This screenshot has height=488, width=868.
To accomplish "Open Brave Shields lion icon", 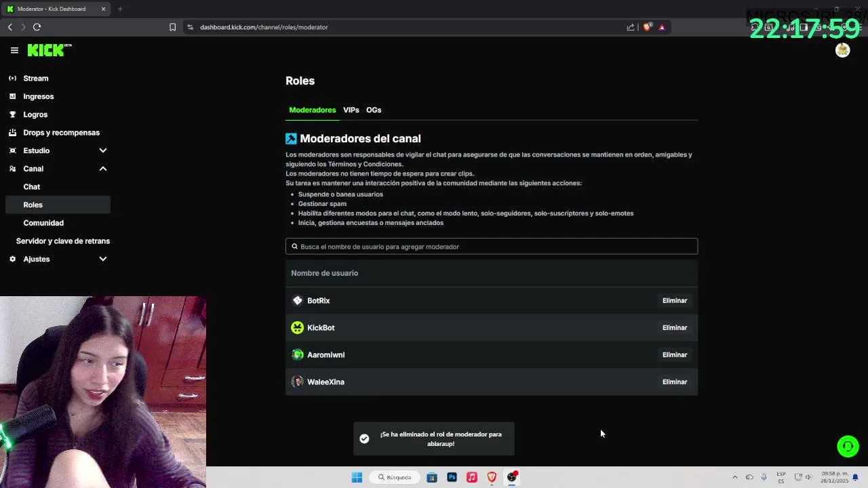I will [x=647, y=27].
